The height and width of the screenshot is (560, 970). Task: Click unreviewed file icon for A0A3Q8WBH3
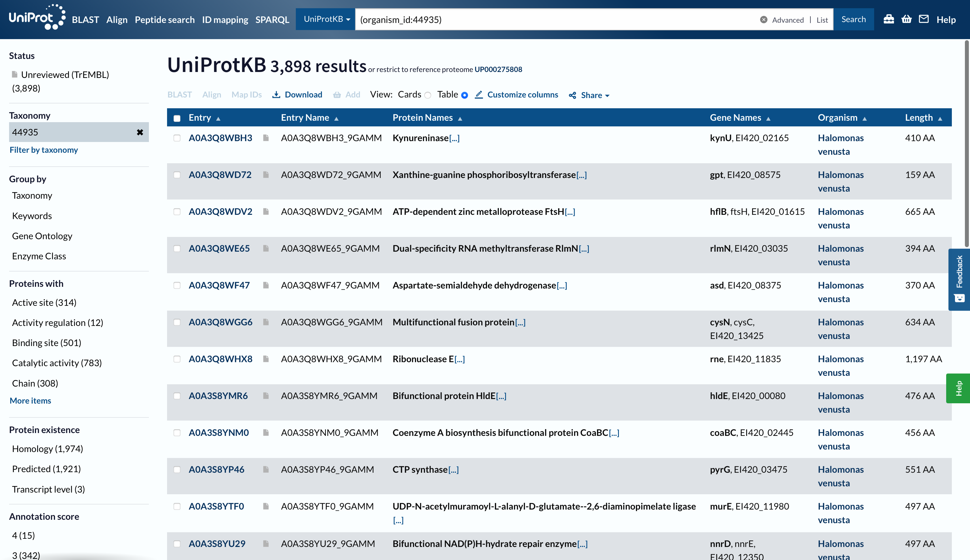coord(265,138)
